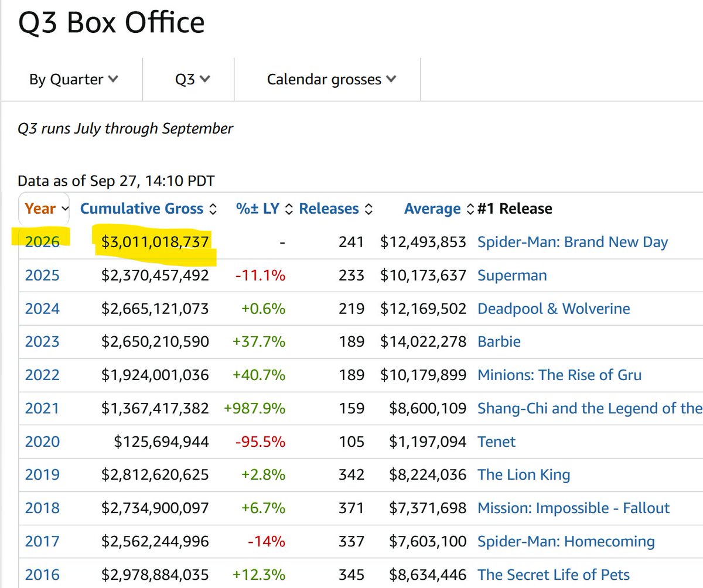Open The Lion King link

pos(524,475)
